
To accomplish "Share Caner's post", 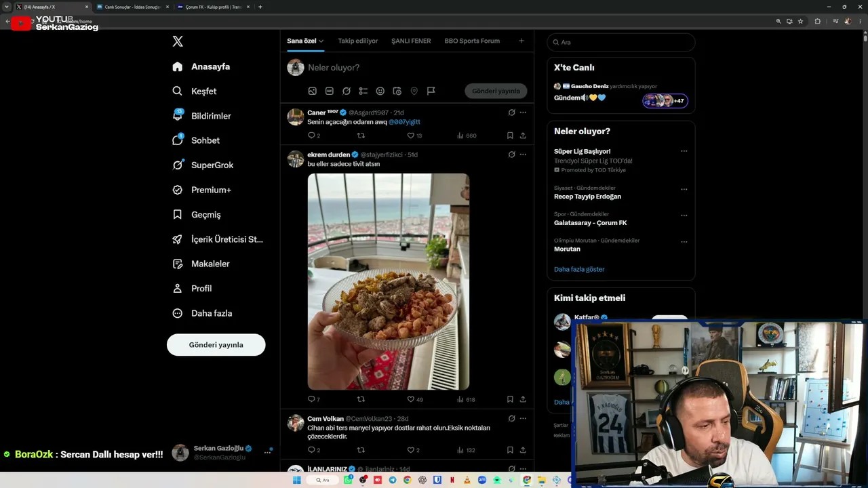I will coord(523,136).
